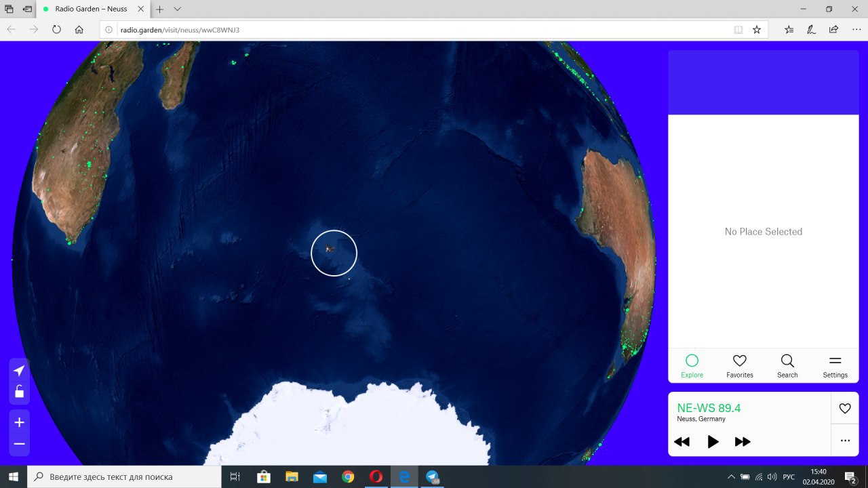868x488 pixels.
Task: Click the white selection circle on the globe
Action: (334, 253)
